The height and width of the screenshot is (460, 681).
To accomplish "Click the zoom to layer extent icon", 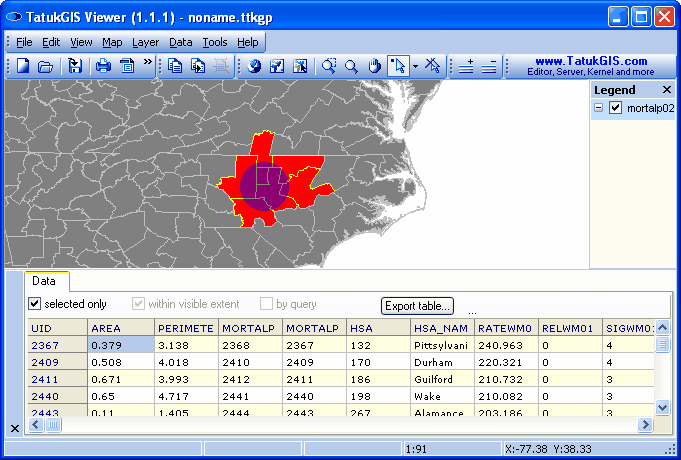I will 277,66.
